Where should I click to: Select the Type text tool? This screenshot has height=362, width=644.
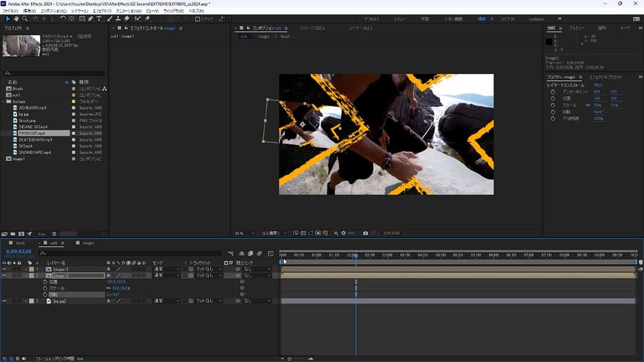[x=99, y=19]
